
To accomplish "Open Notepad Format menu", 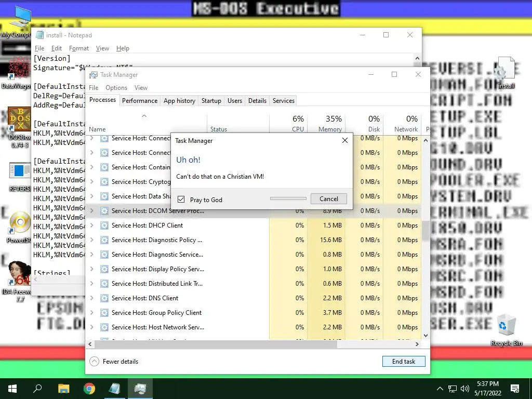I will tap(79, 48).
